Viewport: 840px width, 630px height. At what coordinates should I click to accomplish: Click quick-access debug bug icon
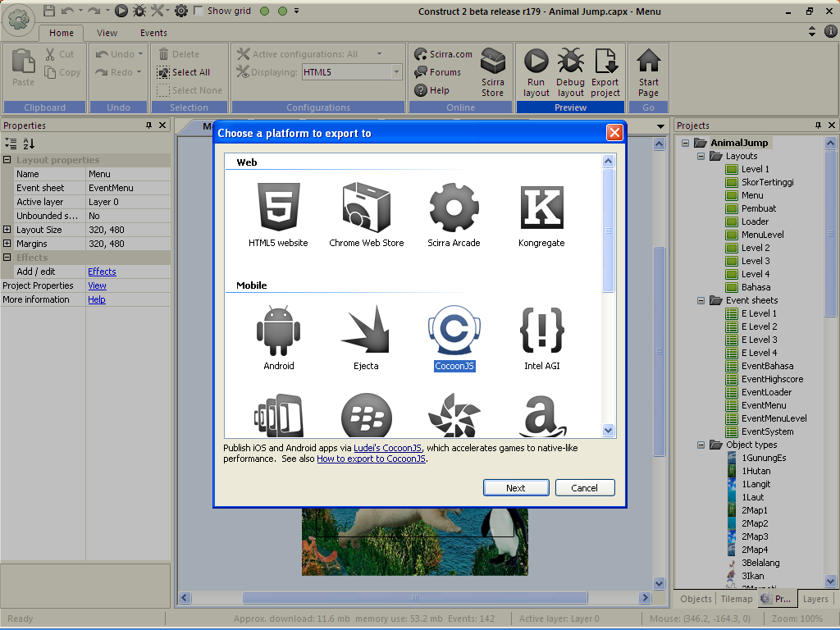[139, 10]
